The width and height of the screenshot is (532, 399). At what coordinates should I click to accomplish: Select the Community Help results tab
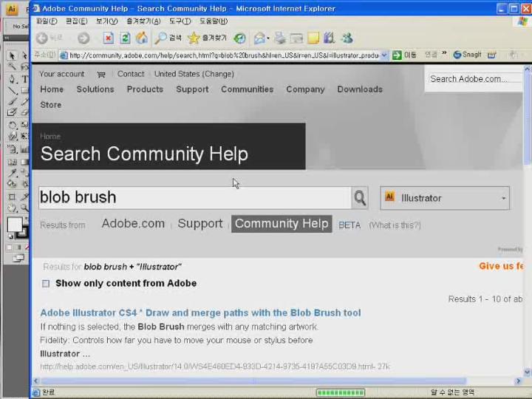click(282, 224)
